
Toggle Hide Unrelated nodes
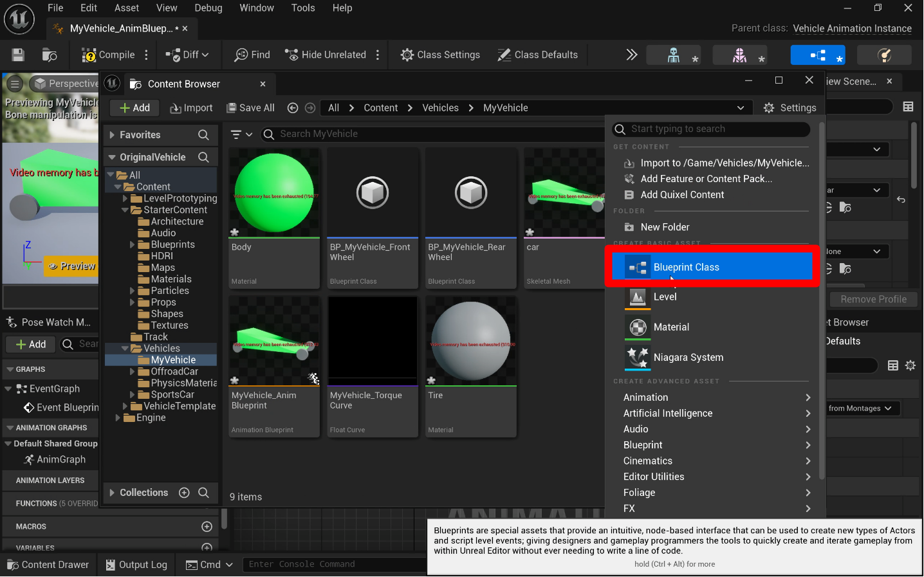[x=326, y=55]
